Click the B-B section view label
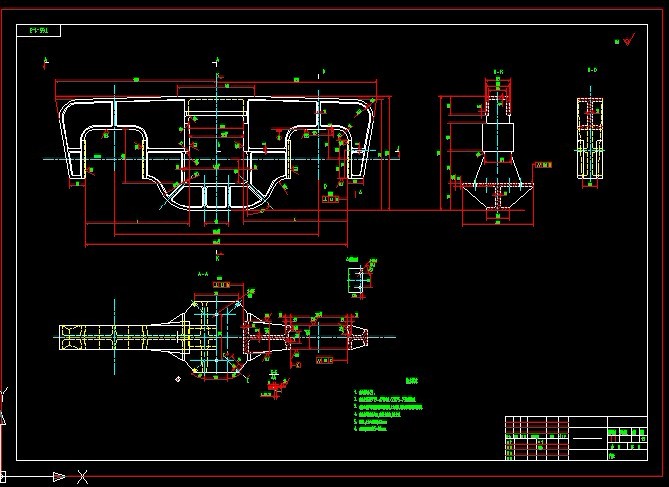The width and height of the screenshot is (669, 487). (498, 72)
